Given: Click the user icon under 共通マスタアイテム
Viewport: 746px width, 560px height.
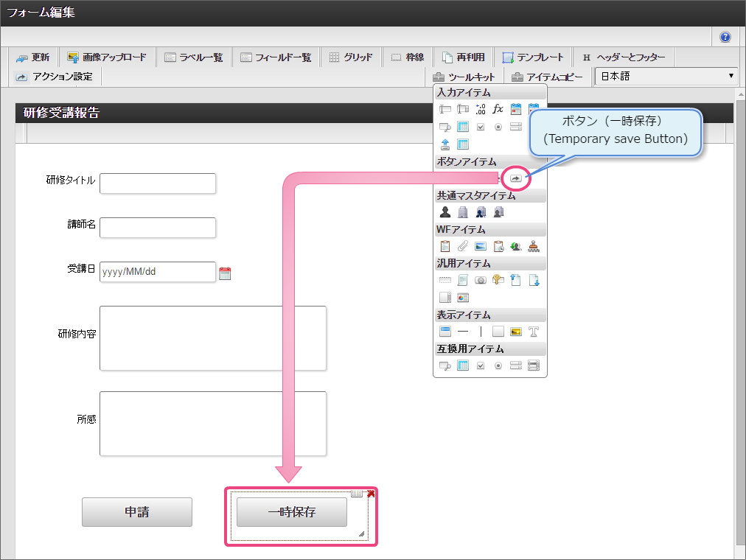Looking at the screenshot, I should pos(445,212).
